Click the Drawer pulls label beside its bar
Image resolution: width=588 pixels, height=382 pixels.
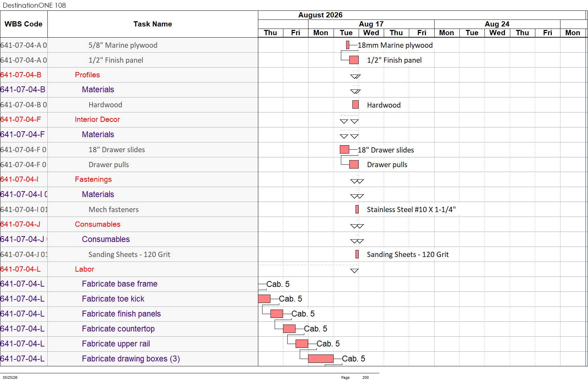click(387, 165)
